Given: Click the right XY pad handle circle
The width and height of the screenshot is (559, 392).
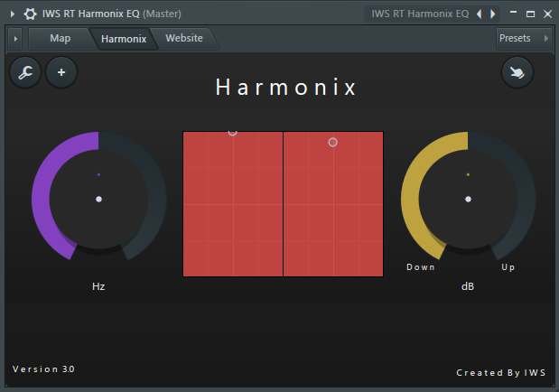Looking at the screenshot, I should point(332,143).
